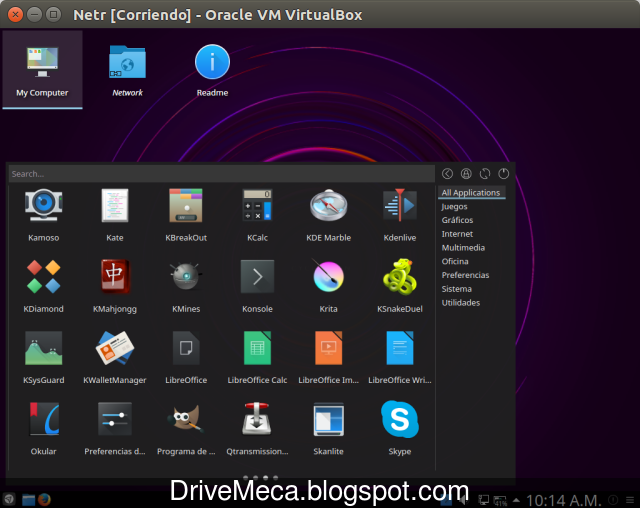Open the KBreakOut game
Image resolution: width=640 pixels, height=508 pixels.
click(186, 215)
